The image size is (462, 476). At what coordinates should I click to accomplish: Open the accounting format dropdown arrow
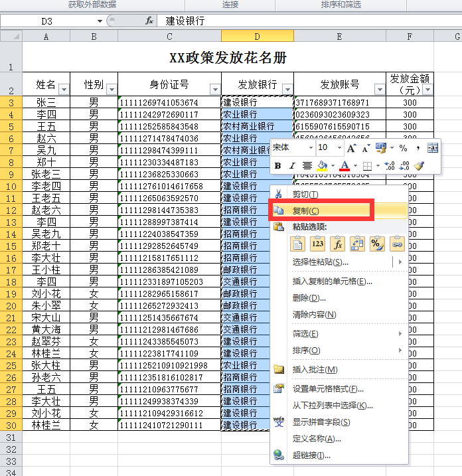pyautogui.click(x=392, y=148)
